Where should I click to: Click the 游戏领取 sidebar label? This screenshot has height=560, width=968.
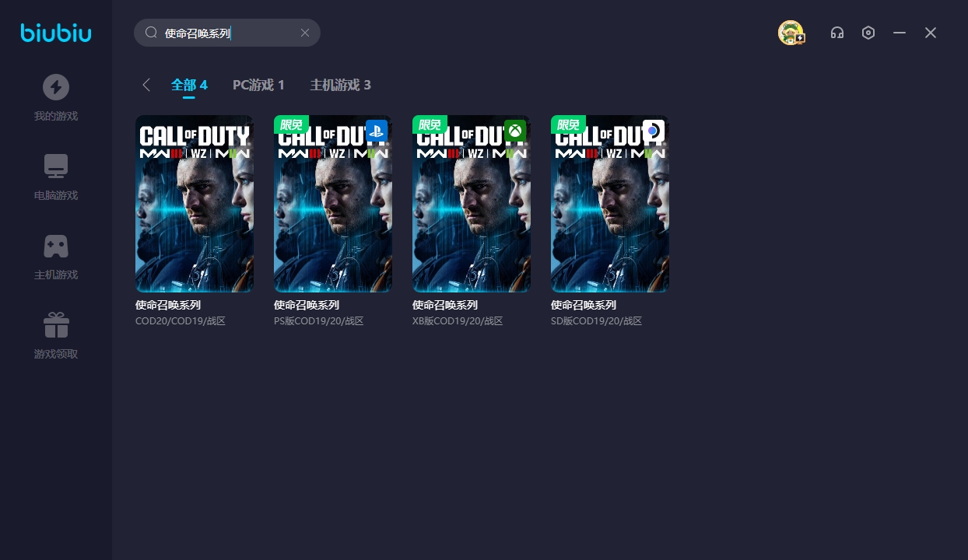point(56,355)
